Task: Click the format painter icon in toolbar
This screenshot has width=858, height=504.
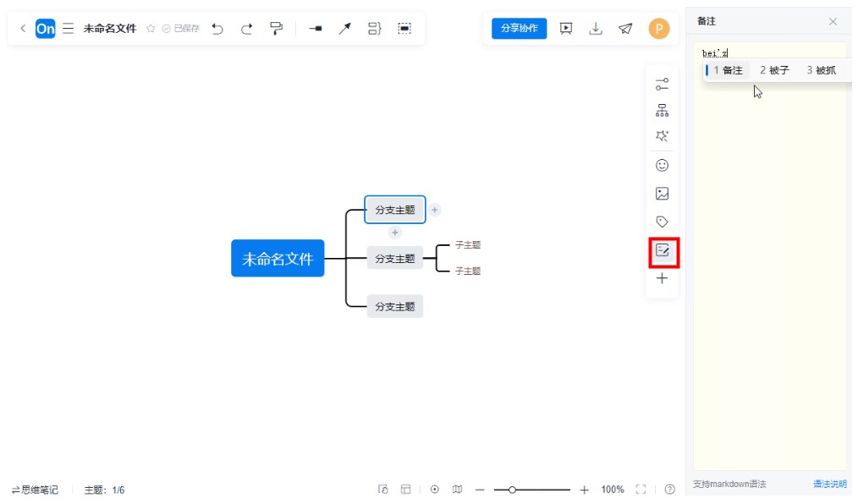Action: 276,29
